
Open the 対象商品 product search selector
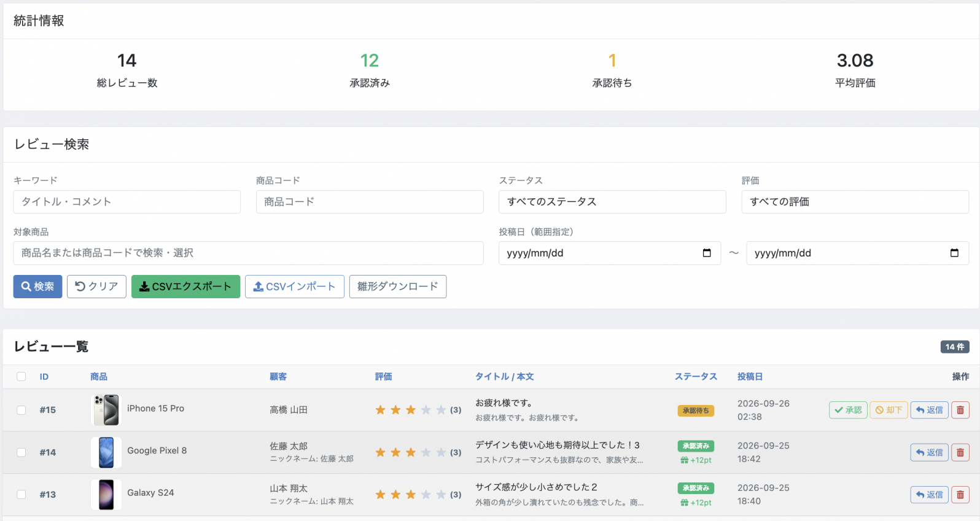(x=248, y=253)
